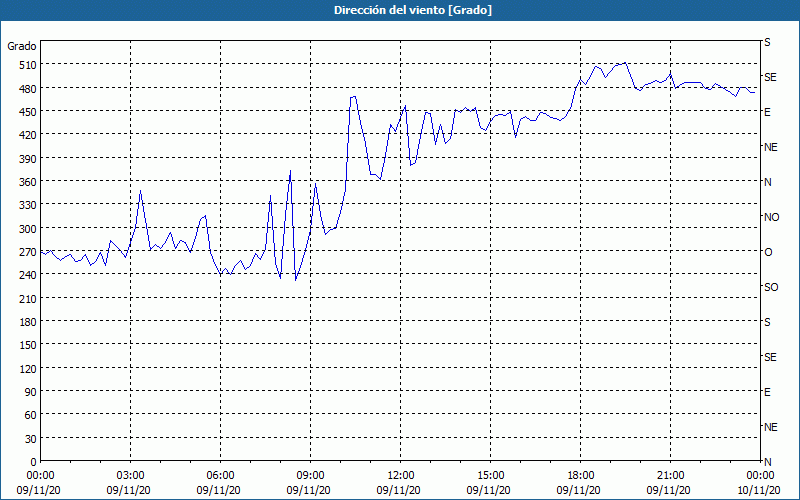
Task: Click the 330 degree axis label
Action: coord(29,205)
